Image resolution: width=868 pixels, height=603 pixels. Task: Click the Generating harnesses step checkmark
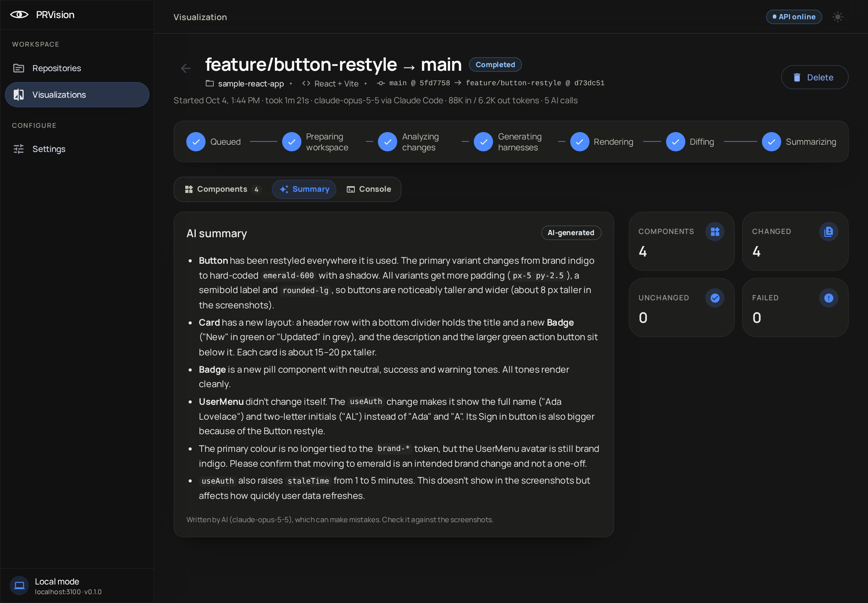click(x=483, y=142)
